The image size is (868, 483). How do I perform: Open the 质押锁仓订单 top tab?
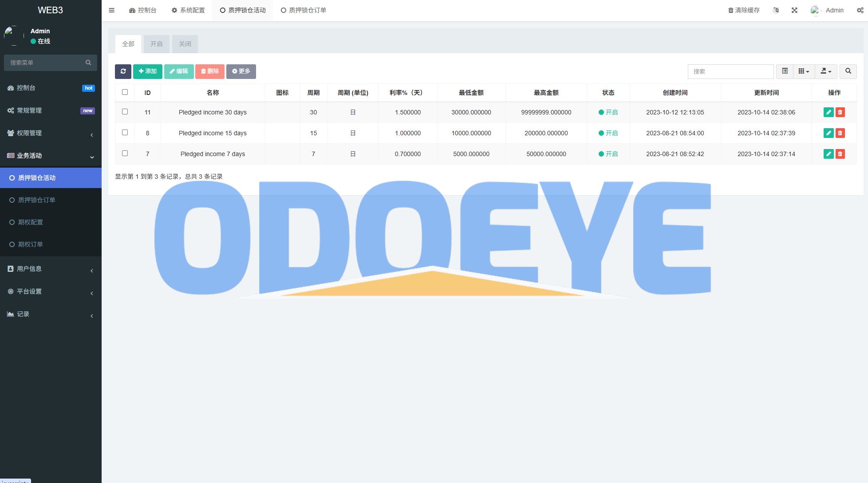[x=304, y=10]
